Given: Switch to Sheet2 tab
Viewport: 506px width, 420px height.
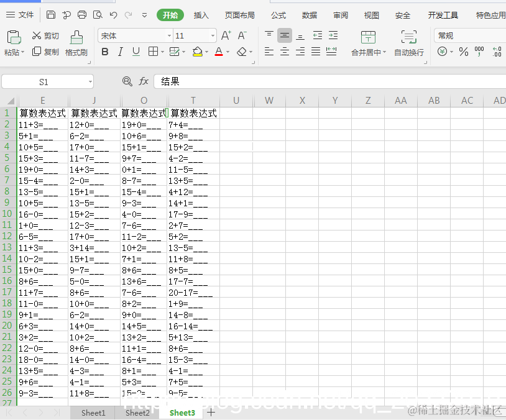Looking at the screenshot, I should tap(137, 413).
